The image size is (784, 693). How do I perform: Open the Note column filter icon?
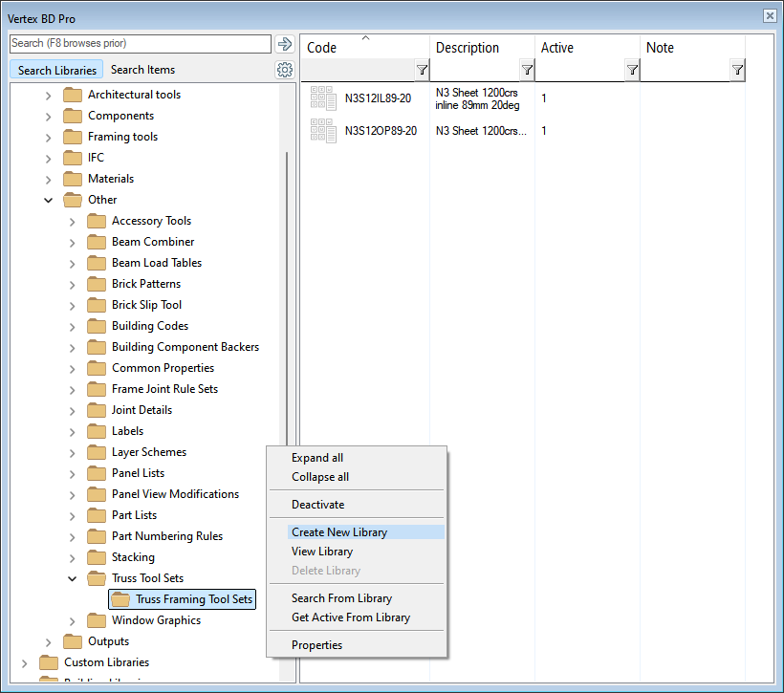737,70
